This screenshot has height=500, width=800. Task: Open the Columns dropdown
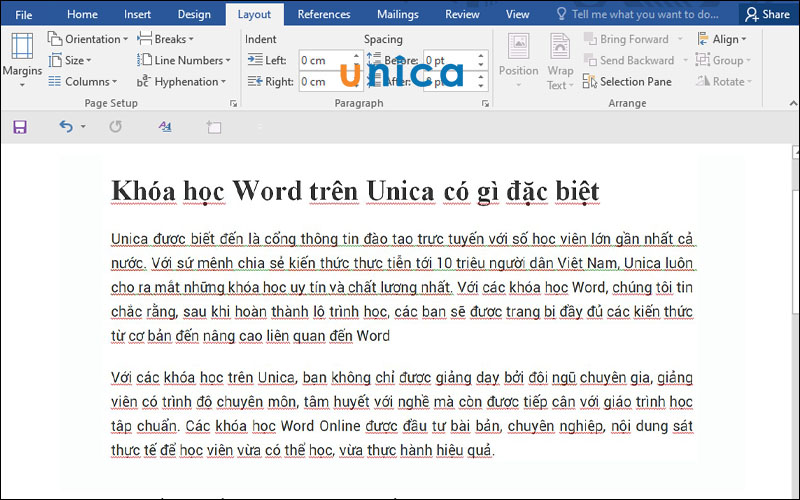(83, 82)
